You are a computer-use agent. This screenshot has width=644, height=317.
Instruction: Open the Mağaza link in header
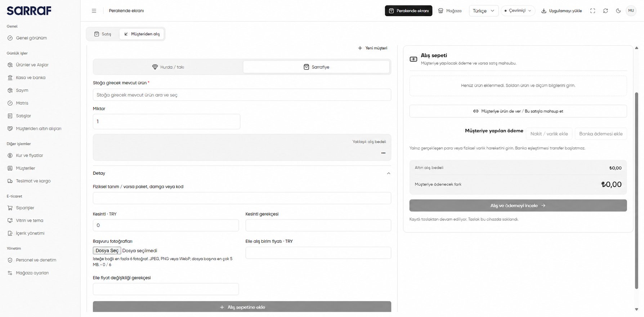click(450, 11)
